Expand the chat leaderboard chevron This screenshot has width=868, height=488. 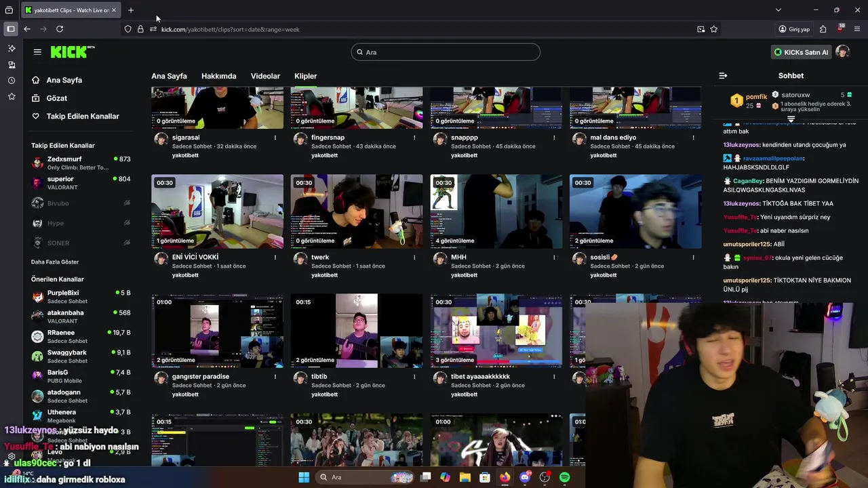791,119
